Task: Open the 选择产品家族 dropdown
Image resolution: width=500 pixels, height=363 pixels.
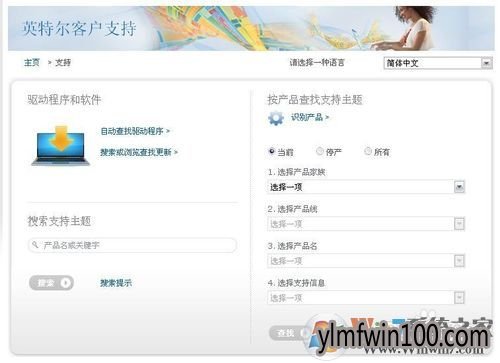Action: coord(366,187)
